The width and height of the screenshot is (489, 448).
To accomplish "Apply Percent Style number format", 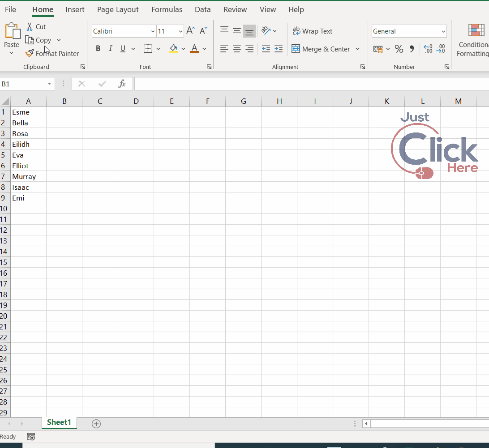I will pos(399,49).
